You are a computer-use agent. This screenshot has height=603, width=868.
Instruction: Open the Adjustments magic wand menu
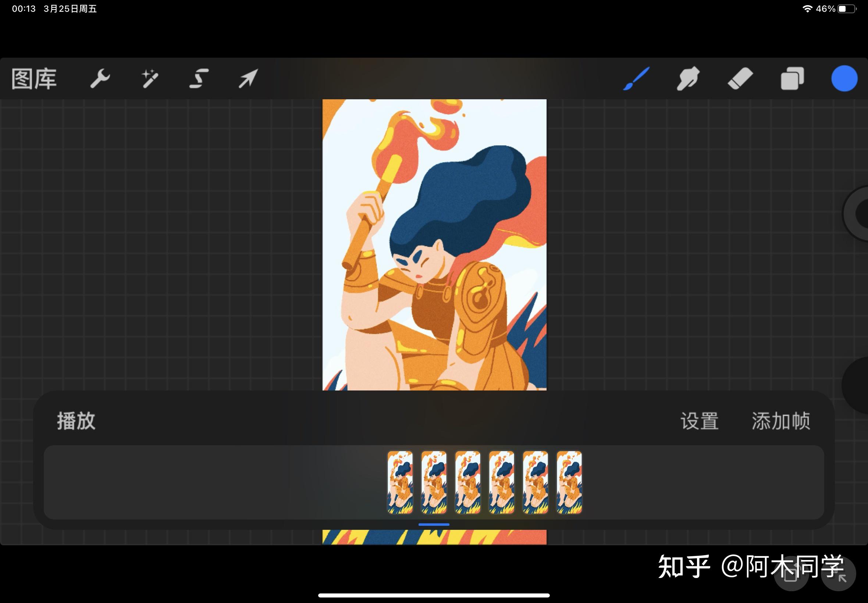point(150,79)
